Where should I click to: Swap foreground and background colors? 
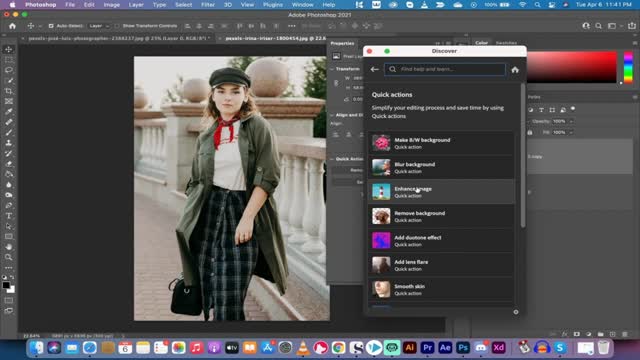point(12,278)
